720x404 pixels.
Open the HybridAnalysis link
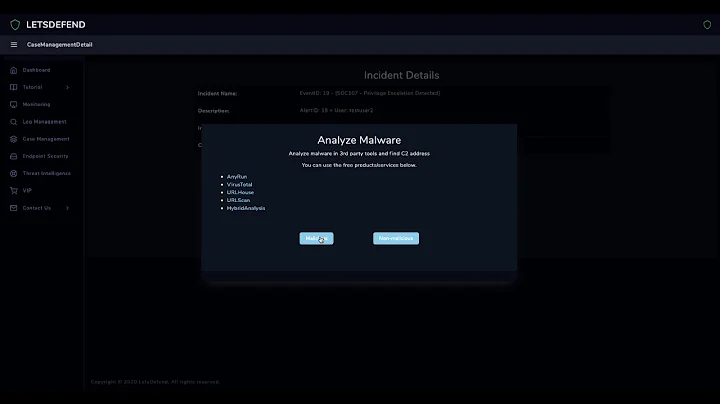[x=246, y=208]
